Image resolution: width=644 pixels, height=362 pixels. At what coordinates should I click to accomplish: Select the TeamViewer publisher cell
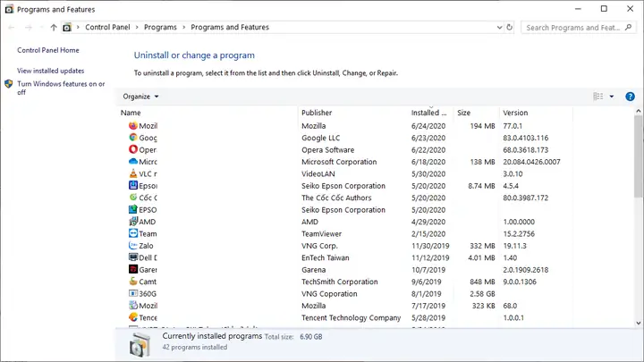pyautogui.click(x=322, y=233)
